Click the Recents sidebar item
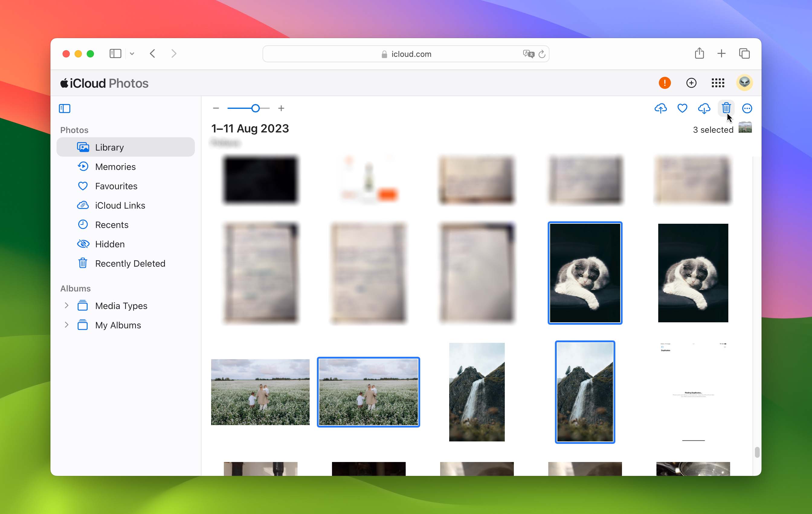 click(x=111, y=224)
